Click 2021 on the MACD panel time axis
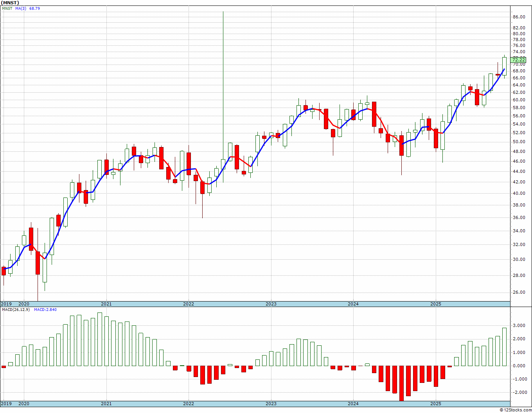The width and height of the screenshot is (532, 413). click(106, 404)
